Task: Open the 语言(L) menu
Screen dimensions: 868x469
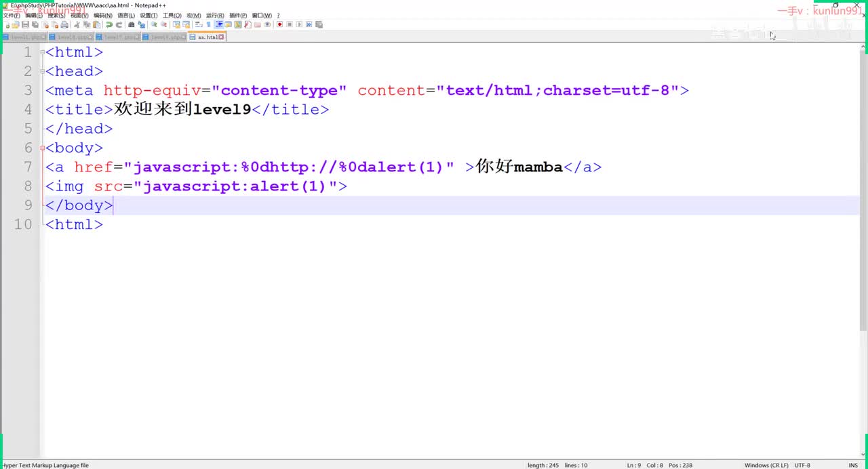Action: 126,15
